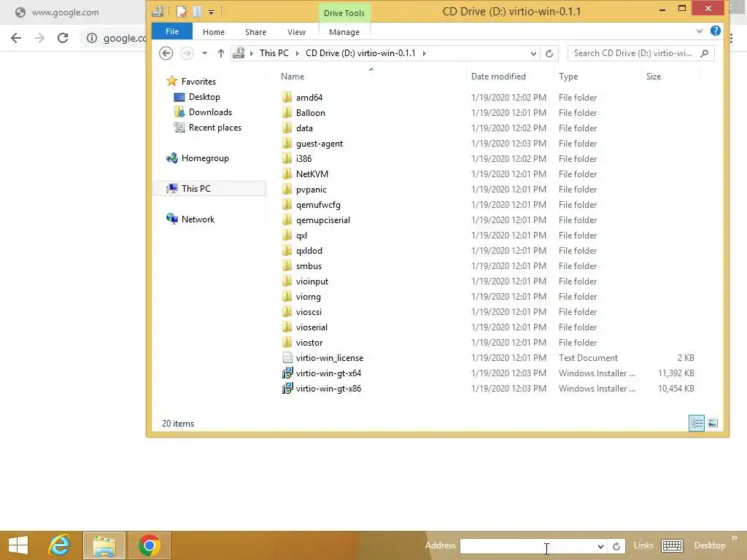The image size is (747, 560).
Task: Open the File menu tab
Action: (172, 31)
